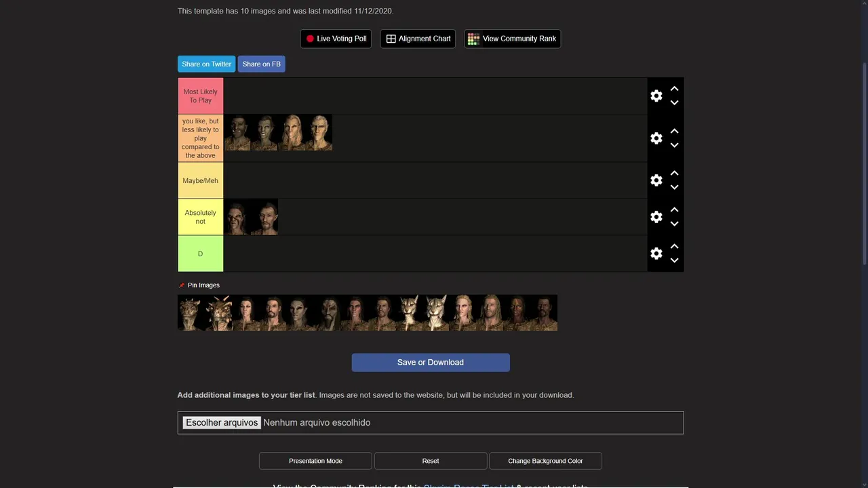Select the blonde Nord woman in the image pool

pyautogui.click(x=462, y=312)
